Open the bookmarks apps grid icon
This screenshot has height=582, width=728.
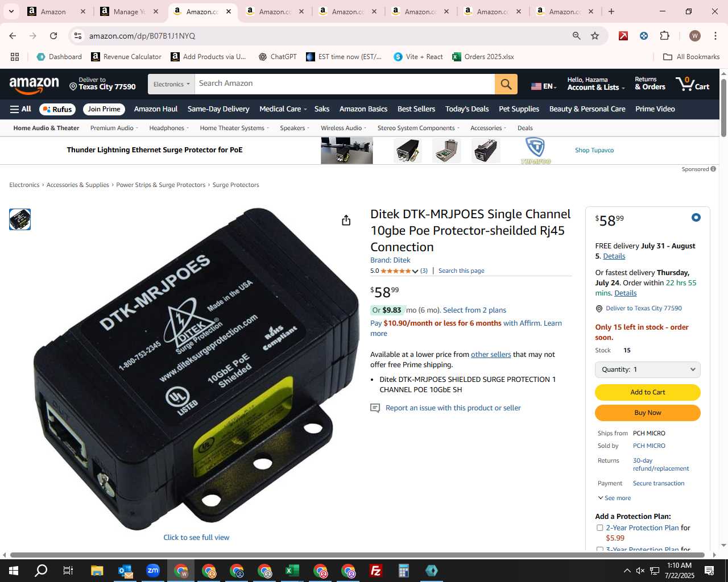coord(15,57)
